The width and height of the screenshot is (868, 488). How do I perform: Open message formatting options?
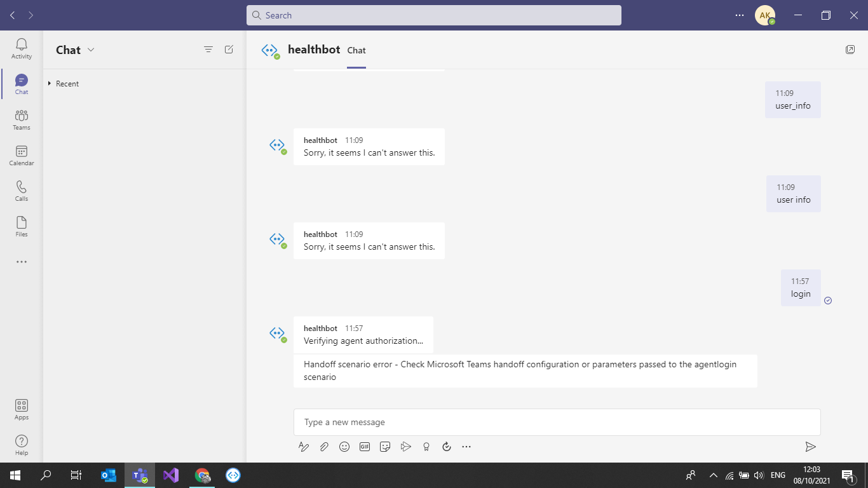pos(304,447)
